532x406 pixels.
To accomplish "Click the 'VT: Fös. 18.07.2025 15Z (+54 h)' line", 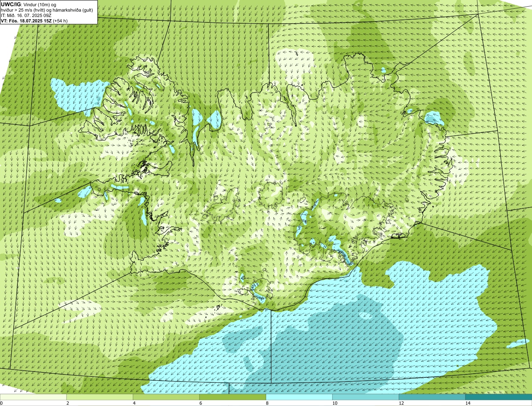I will click(x=34, y=21).
